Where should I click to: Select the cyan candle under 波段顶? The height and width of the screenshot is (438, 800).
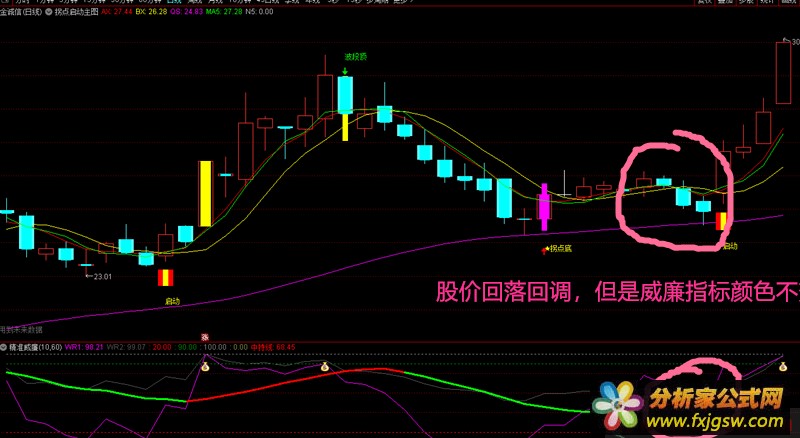pos(345,95)
